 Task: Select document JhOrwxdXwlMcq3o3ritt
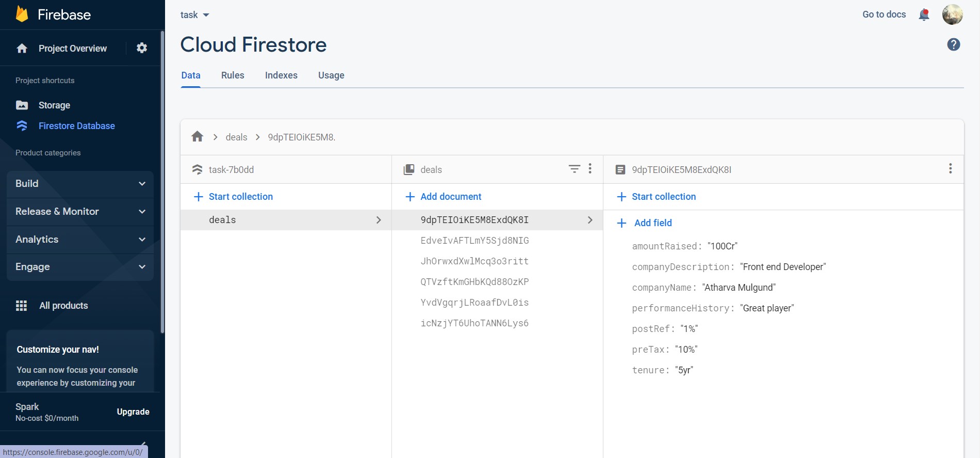(x=475, y=261)
